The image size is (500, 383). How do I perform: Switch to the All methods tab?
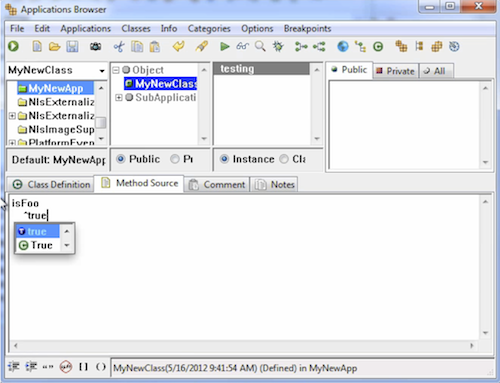[x=435, y=71]
